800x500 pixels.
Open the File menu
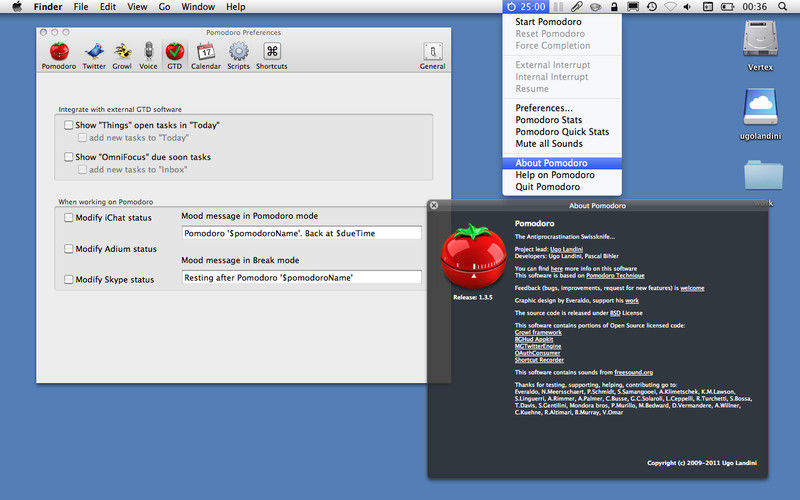click(x=81, y=7)
